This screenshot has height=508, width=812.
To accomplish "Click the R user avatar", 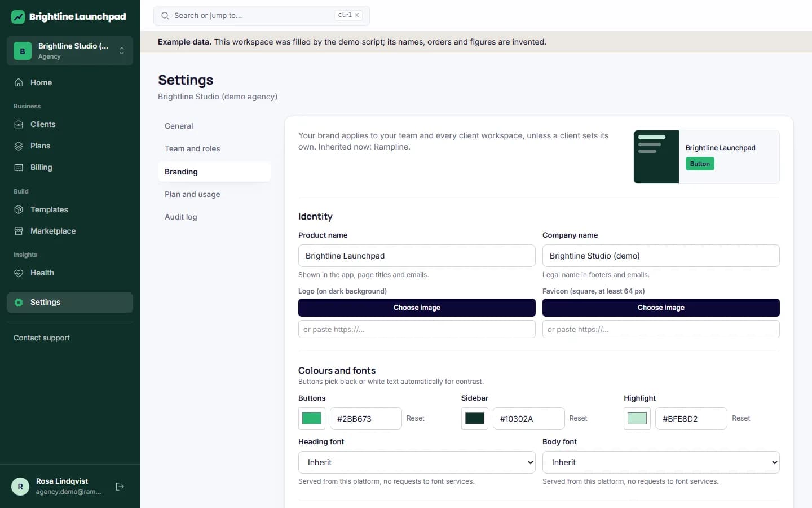I will point(20,487).
